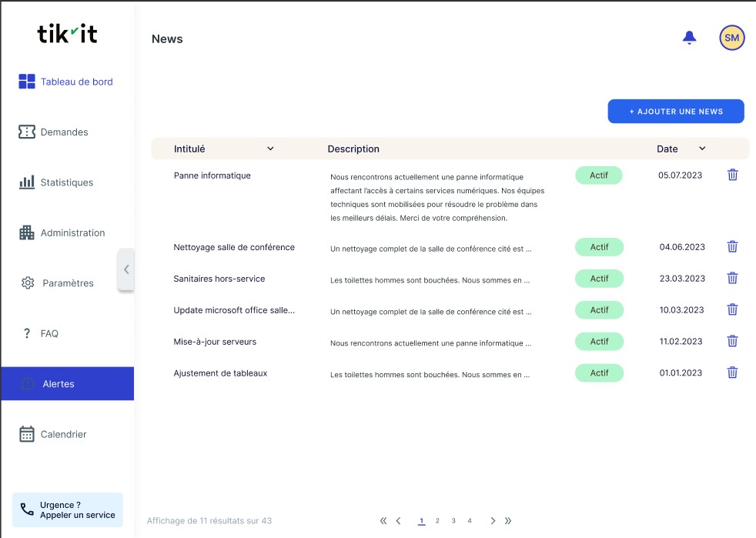Toggle Actif status of Update microsoft office
The height and width of the screenshot is (538, 756).
point(599,310)
